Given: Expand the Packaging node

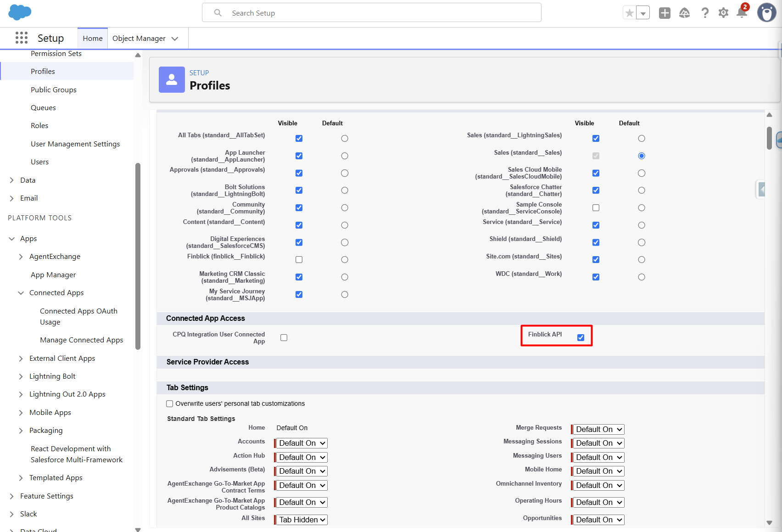Looking at the screenshot, I should click(x=21, y=431).
